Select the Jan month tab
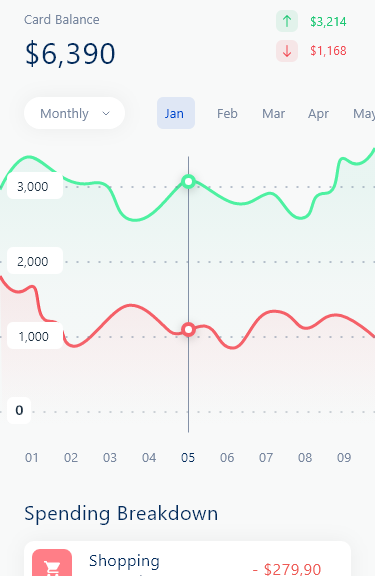Screen dimensions: 375x576 pos(176,113)
